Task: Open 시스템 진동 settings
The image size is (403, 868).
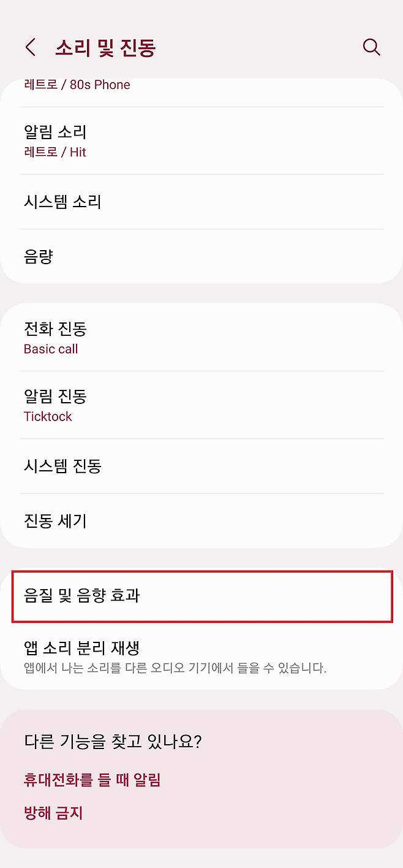Action: (62, 466)
